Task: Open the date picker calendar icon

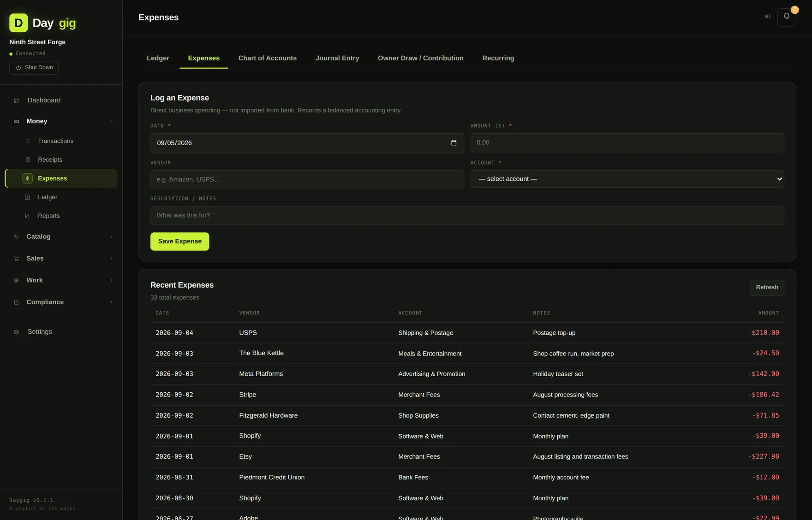Action: [x=454, y=143]
